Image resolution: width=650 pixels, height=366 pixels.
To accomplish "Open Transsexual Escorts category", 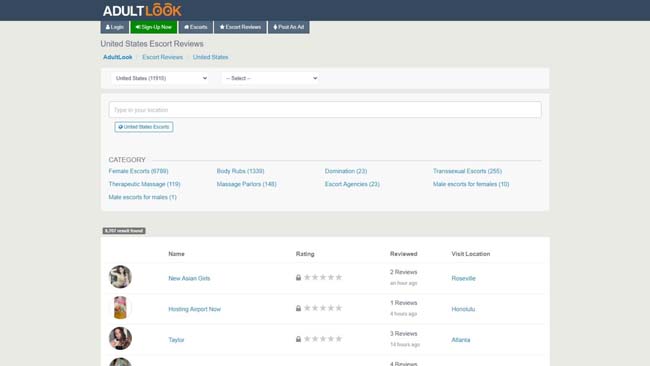I will pyautogui.click(x=467, y=171).
